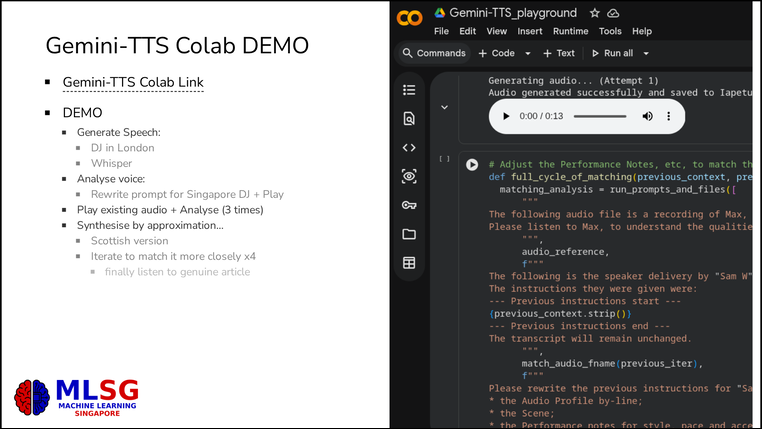Open the Help menu

[x=642, y=31]
